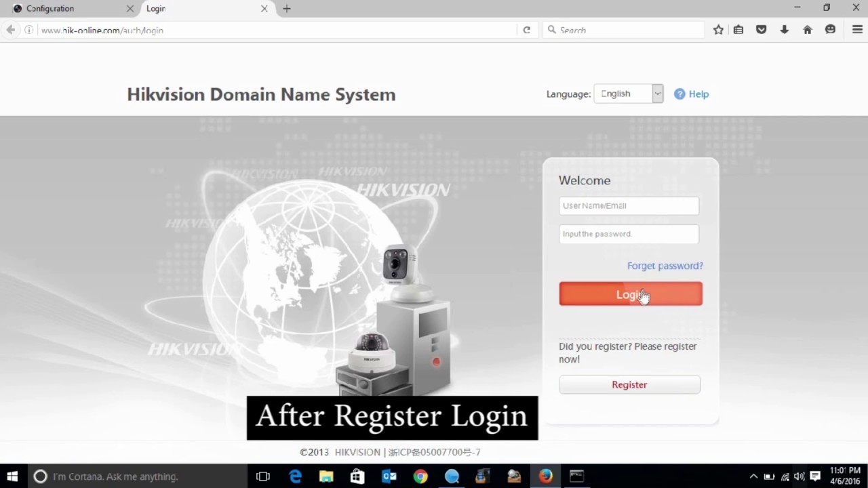868x488 pixels.
Task: Open the Action Center notification icon
Action: coord(815,476)
